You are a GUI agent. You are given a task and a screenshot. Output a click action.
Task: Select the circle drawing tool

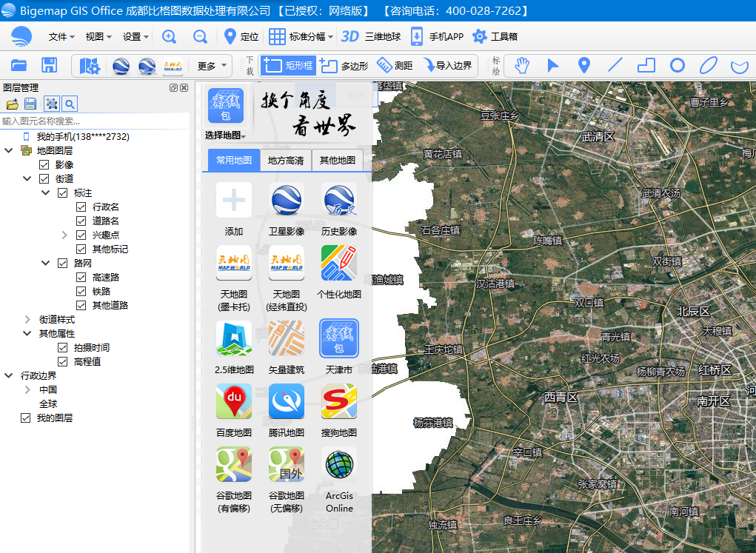click(678, 65)
